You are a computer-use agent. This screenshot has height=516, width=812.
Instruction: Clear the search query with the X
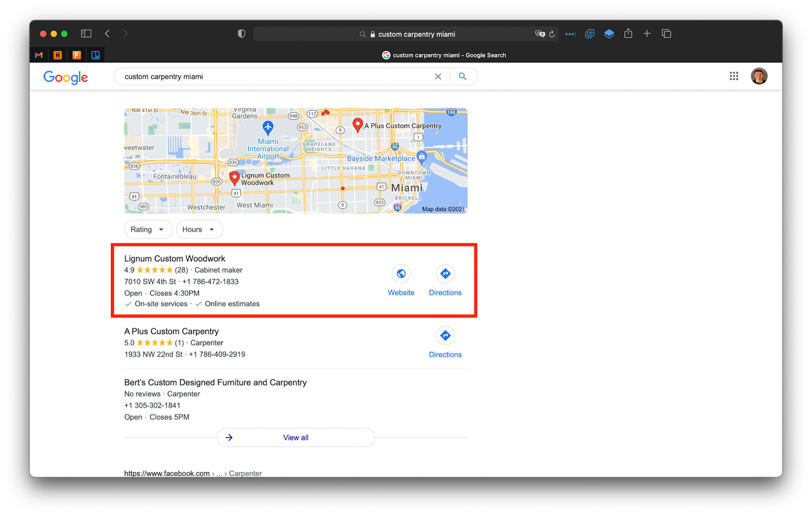(438, 77)
